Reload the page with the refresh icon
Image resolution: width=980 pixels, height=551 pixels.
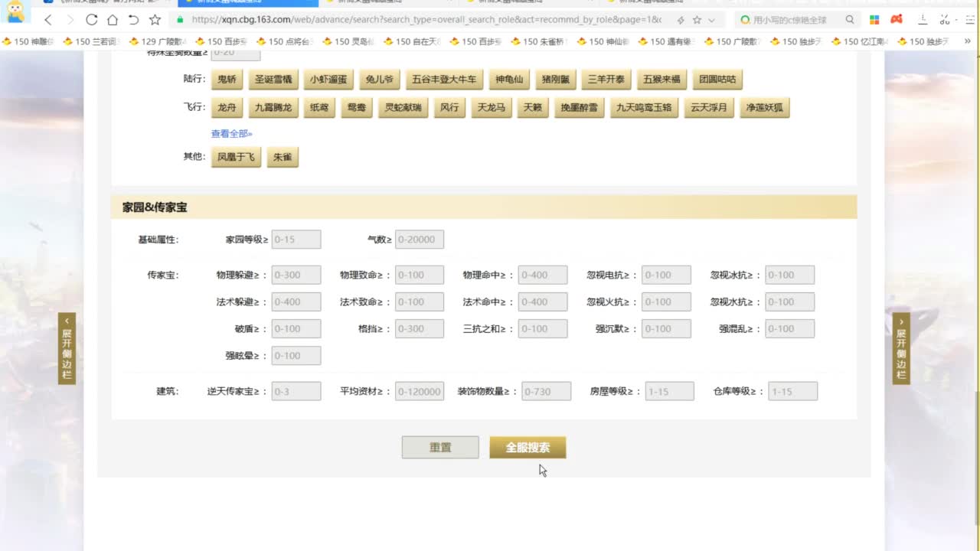[92, 20]
